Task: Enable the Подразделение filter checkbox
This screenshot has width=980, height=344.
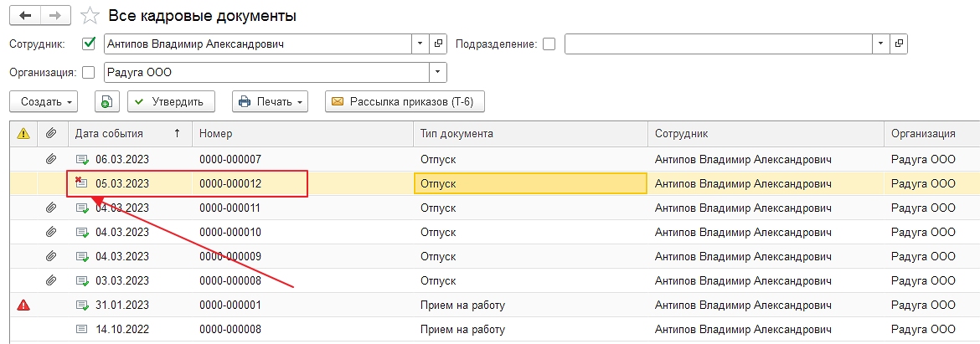Action: tap(549, 44)
